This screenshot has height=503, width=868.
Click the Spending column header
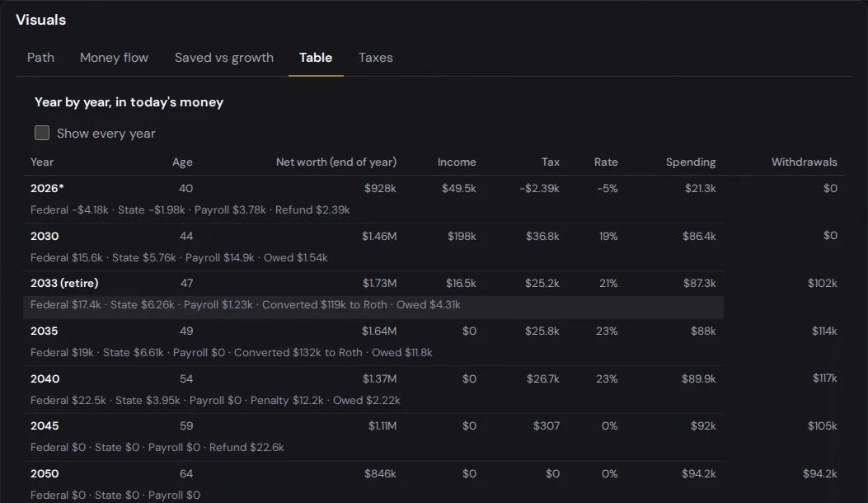click(x=690, y=162)
